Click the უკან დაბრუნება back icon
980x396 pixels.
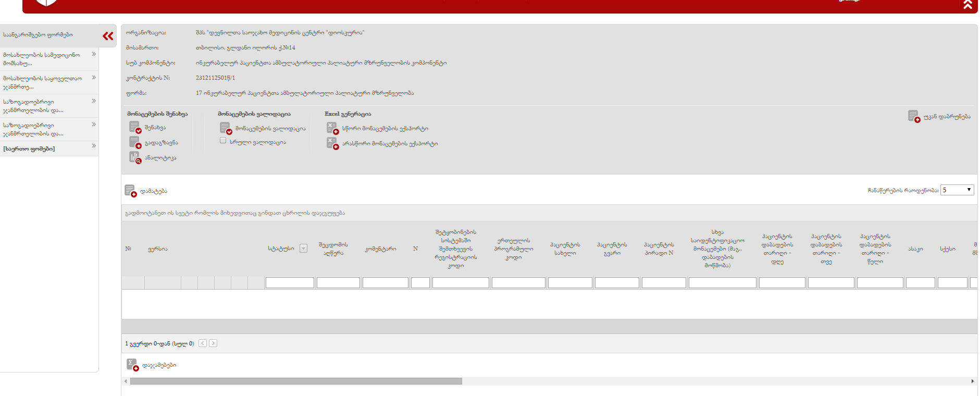(914, 116)
